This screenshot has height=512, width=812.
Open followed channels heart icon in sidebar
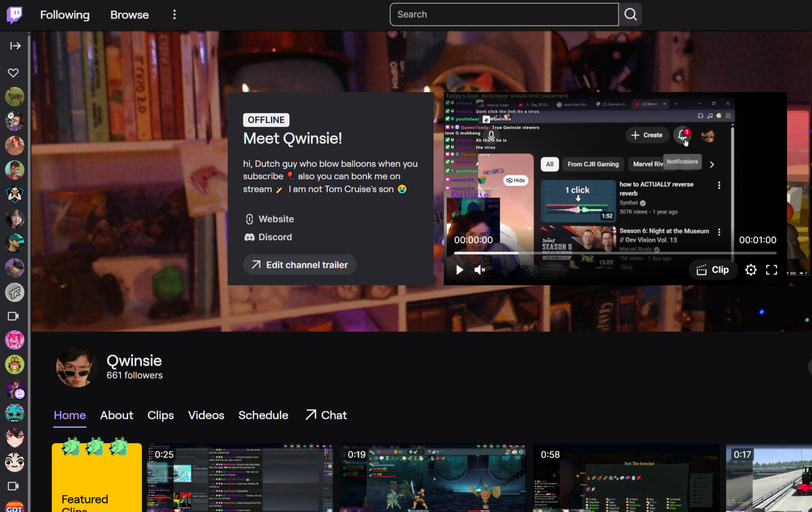click(14, 73)
